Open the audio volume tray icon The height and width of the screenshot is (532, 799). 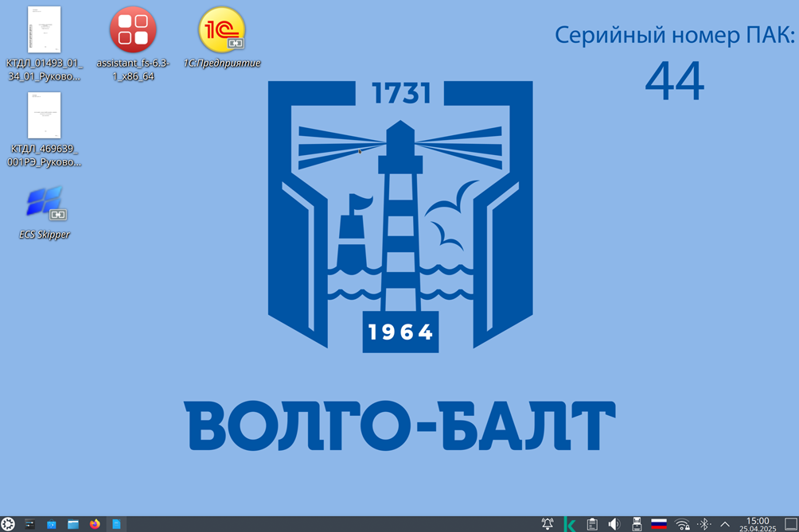click(614, 524)
